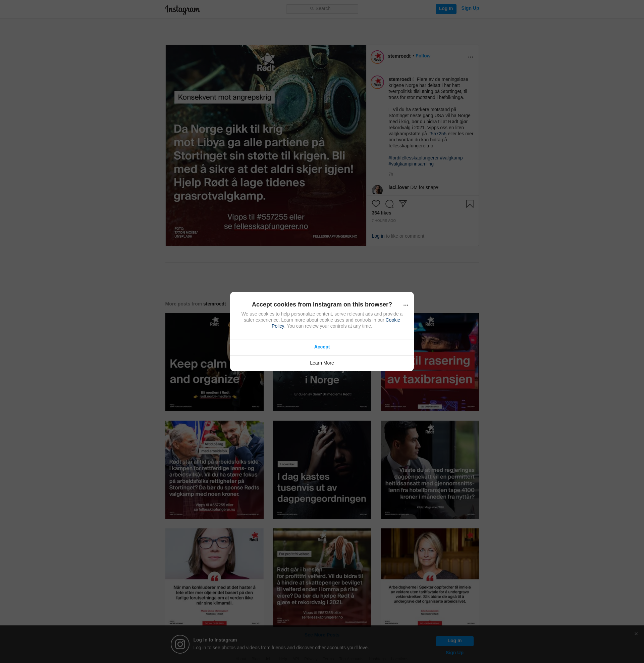Screen dimensions: 644x663
Task: Dismiss the bottom login banner
Action: click(636, 633)
